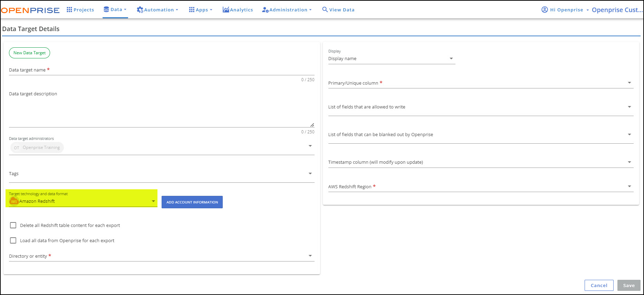This screenshot has width=644, height=295.
Task: Click the Cancel button
Action: coord(599,285)
